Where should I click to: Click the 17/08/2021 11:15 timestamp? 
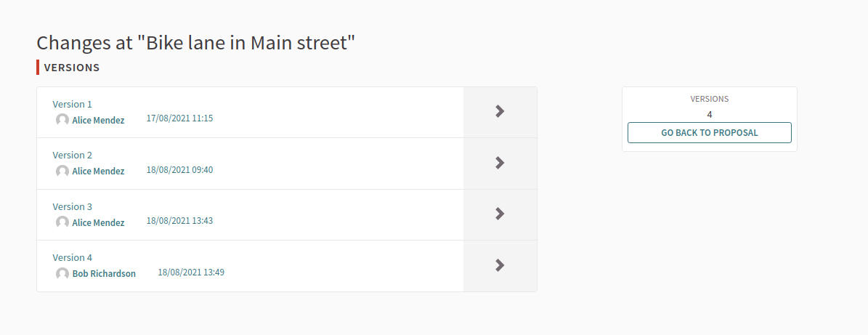tap(179, 118)
